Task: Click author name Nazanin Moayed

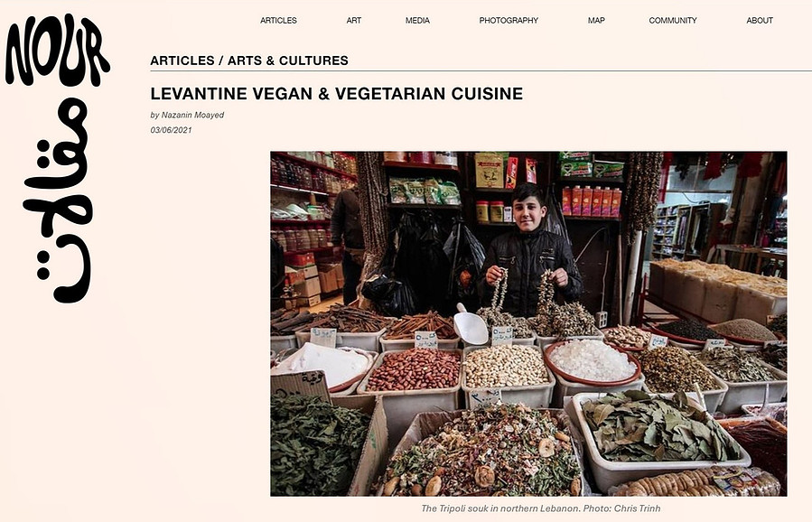Action: [192, 115]
